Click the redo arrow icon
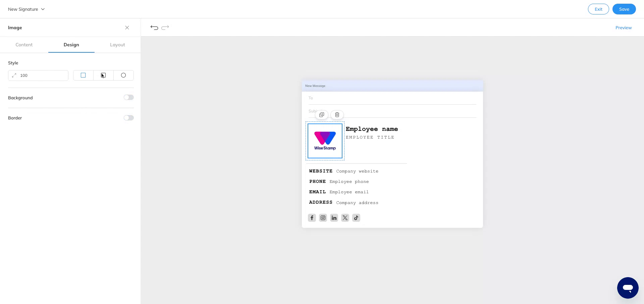Viewport: 644px width, 304px height. [165, 28]
